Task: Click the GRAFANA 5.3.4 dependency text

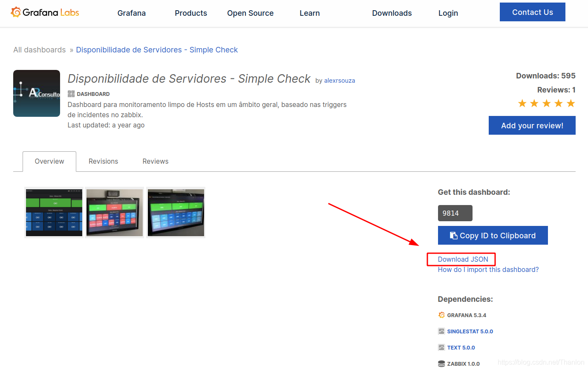Action: (x=467, y=315)
